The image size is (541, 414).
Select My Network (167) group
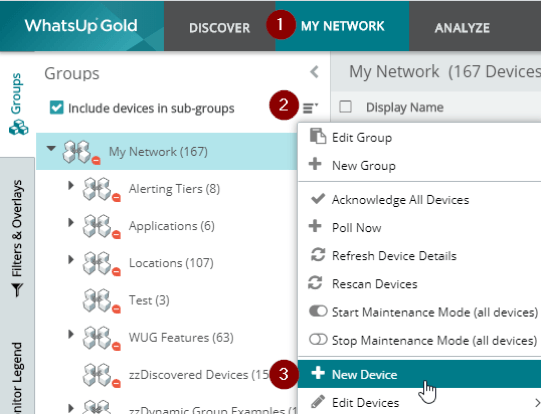158,151
